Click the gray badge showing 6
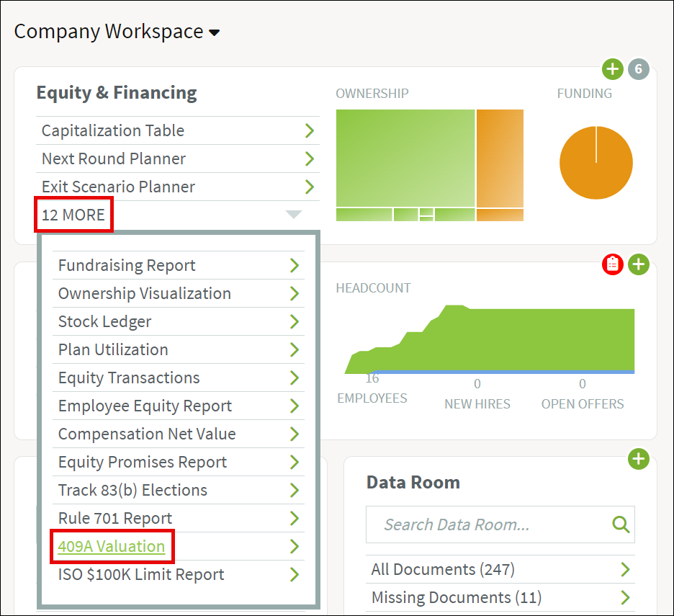This screenshot has height=616, width=674. pyautogui.click(x=638, y=70)
